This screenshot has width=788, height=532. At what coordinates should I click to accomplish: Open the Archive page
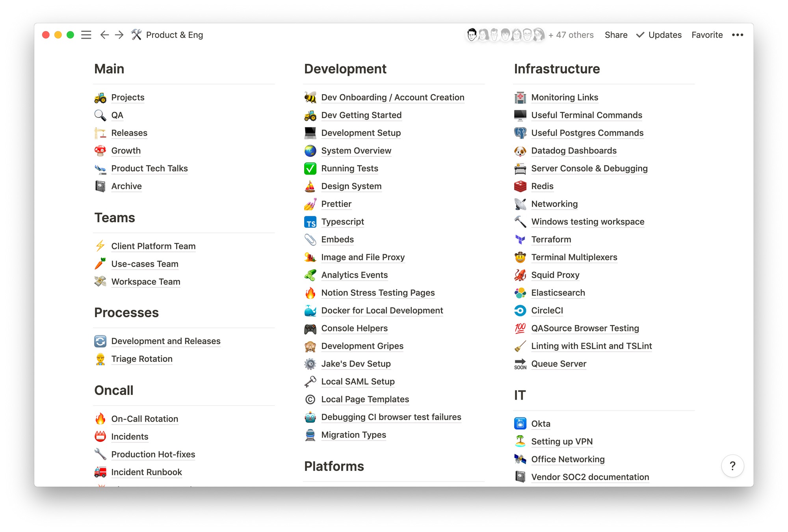pos(126,186)
